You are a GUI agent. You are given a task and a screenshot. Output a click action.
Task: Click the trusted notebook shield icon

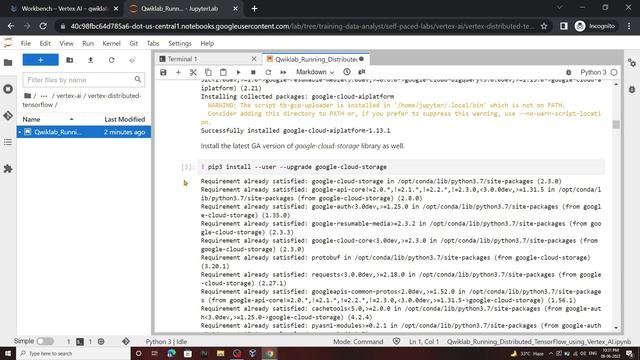(x=396, y=341)
